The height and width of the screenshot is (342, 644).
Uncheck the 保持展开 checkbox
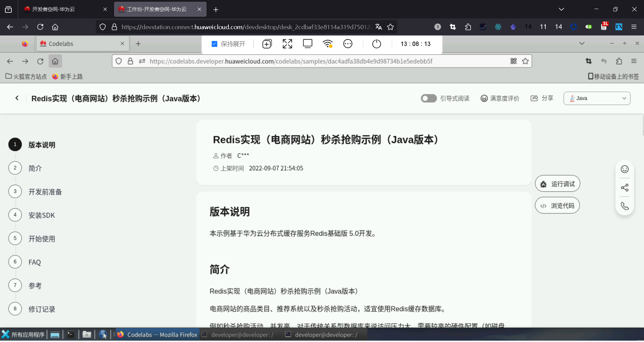[214, 44]
